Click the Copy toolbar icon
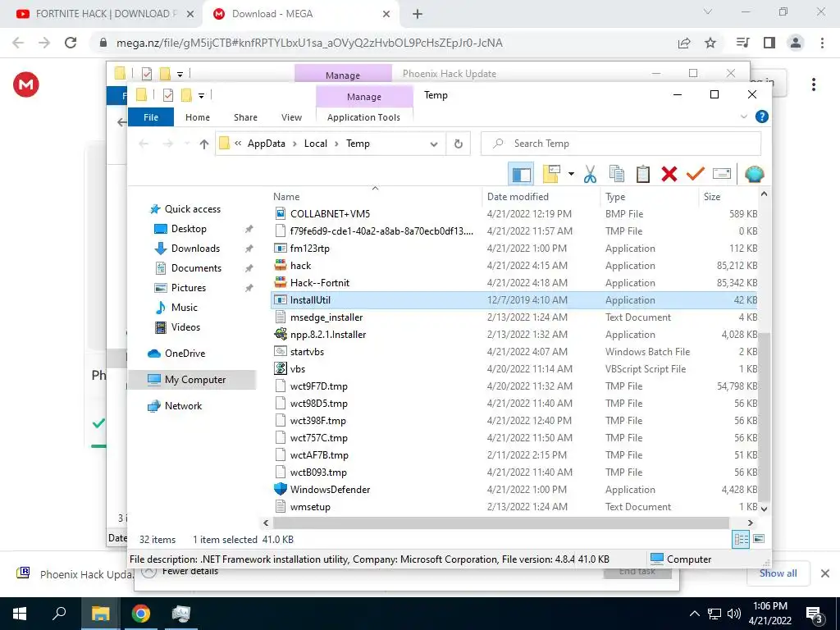Screen dimensions: 840x630 pos(617,174)
